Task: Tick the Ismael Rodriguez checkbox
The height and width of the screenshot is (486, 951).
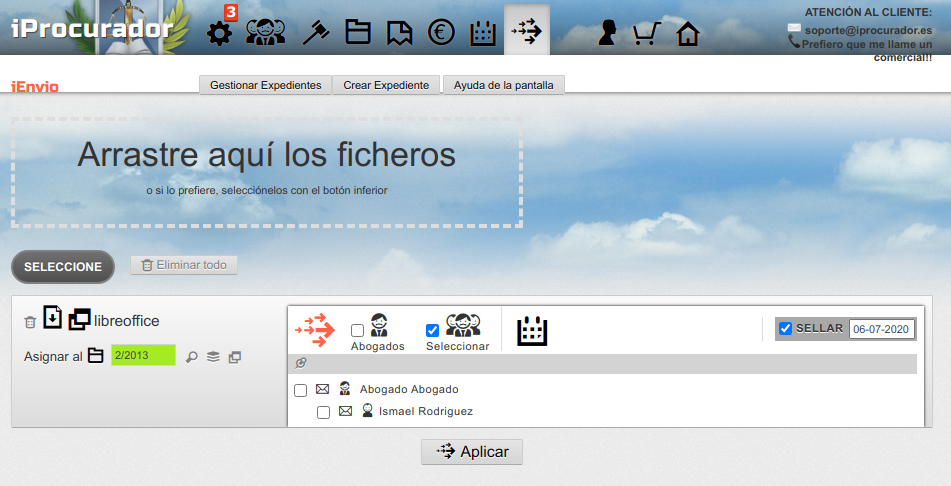Action: point(323,412)
